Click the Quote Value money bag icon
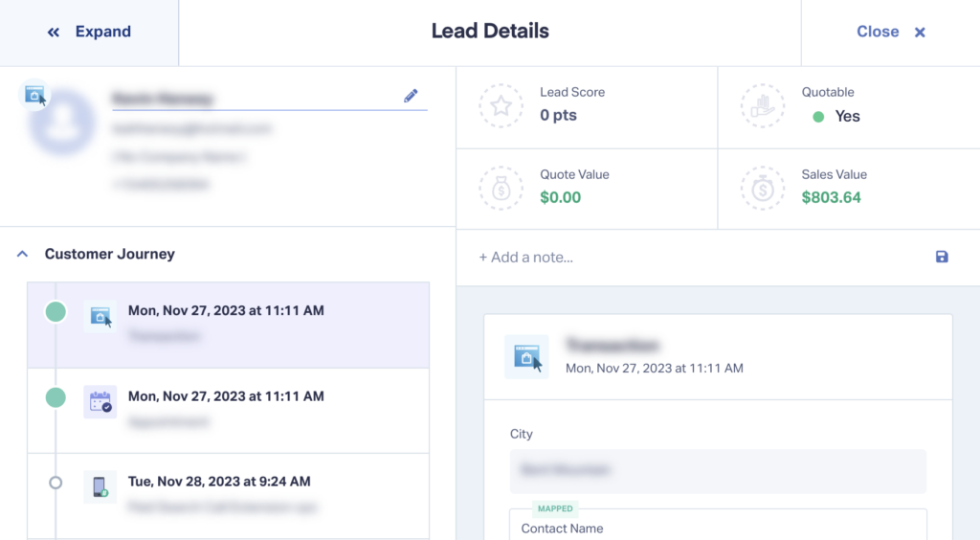 coord(501,188)
